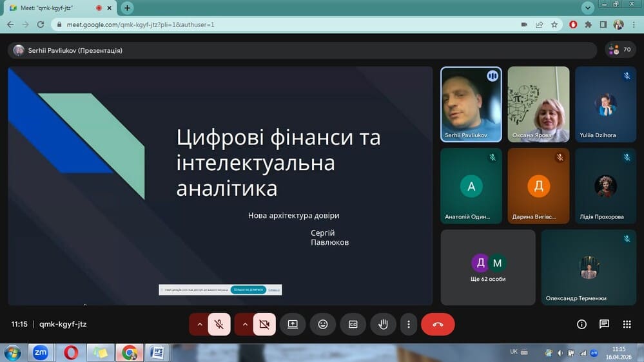Expand audio settings arrow beside the microphone

200,325
